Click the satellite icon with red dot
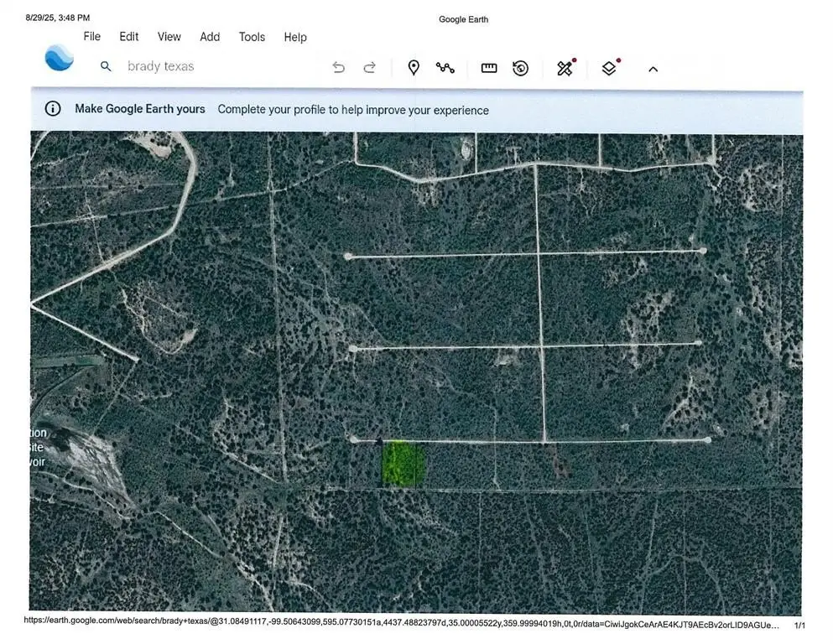The width and height of the screenshot is (833, 644). pos(565,68)
